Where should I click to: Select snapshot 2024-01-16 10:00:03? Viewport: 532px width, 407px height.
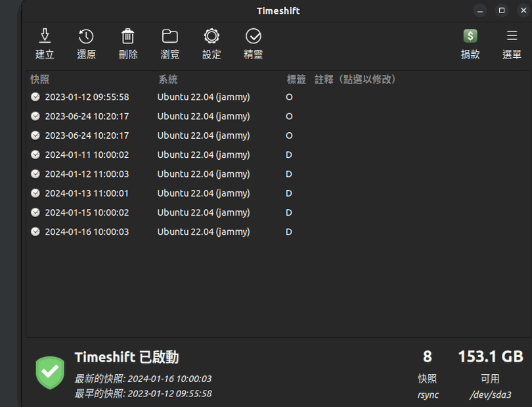[x=278, y=231]
